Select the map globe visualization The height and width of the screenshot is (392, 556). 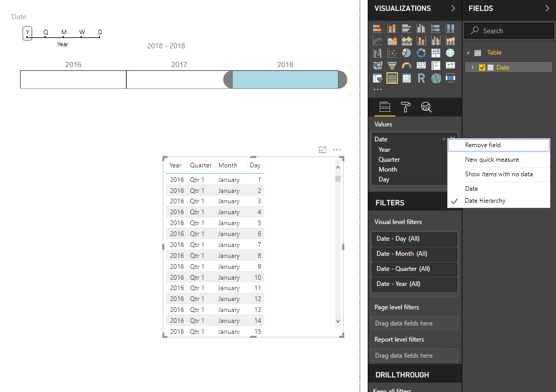(x=450, y=53)
